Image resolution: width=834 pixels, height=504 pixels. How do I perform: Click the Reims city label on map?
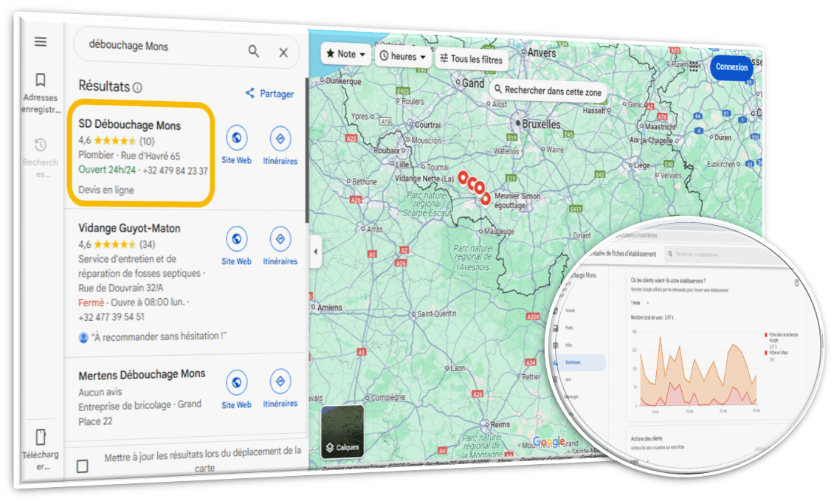click(x=500, y=424)
